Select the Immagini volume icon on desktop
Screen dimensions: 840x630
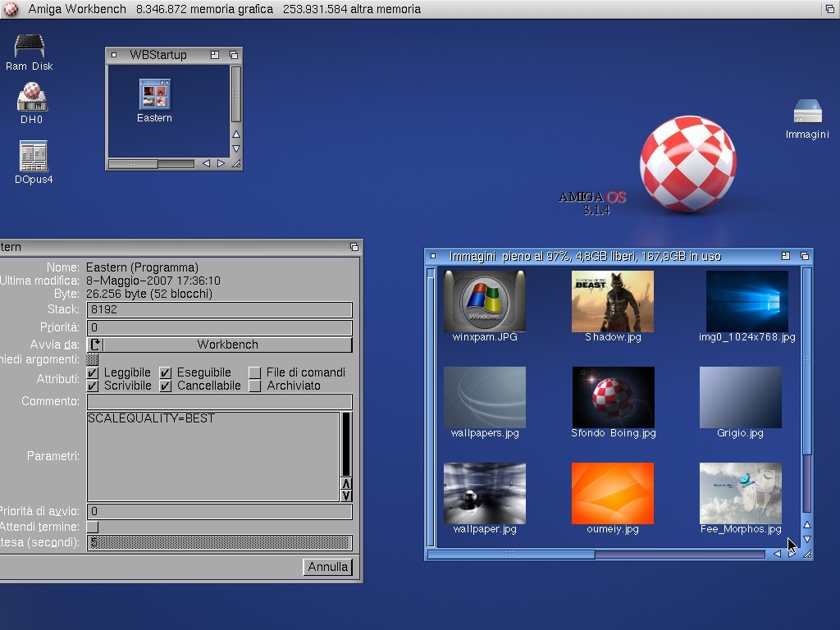tap(807, 112)
